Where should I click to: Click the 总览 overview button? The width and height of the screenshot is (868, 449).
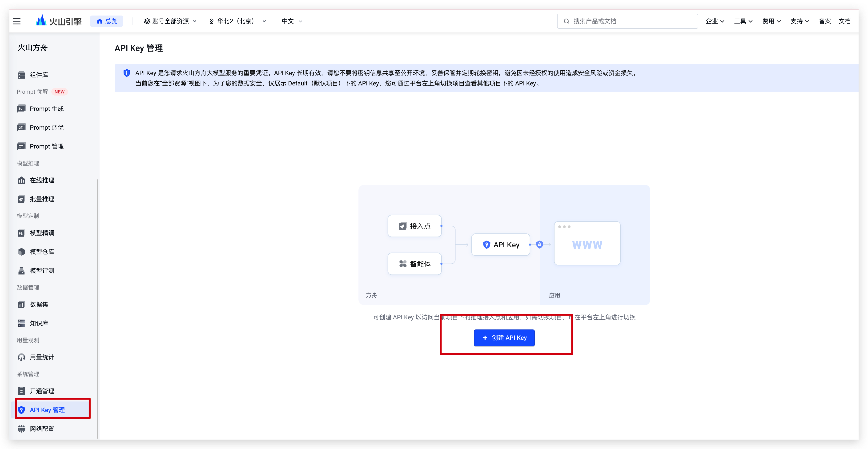pyautogui.click(x=107, y=21)
